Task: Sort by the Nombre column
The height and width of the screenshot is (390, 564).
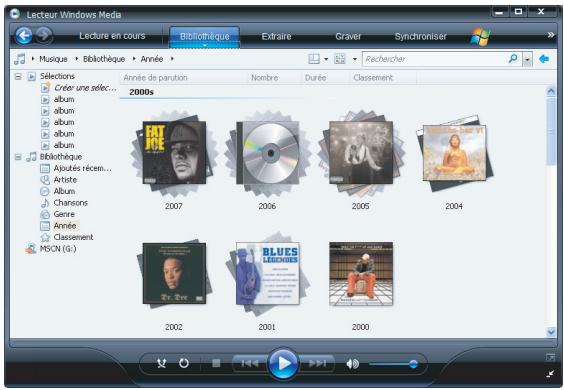Action: [264, 78]
